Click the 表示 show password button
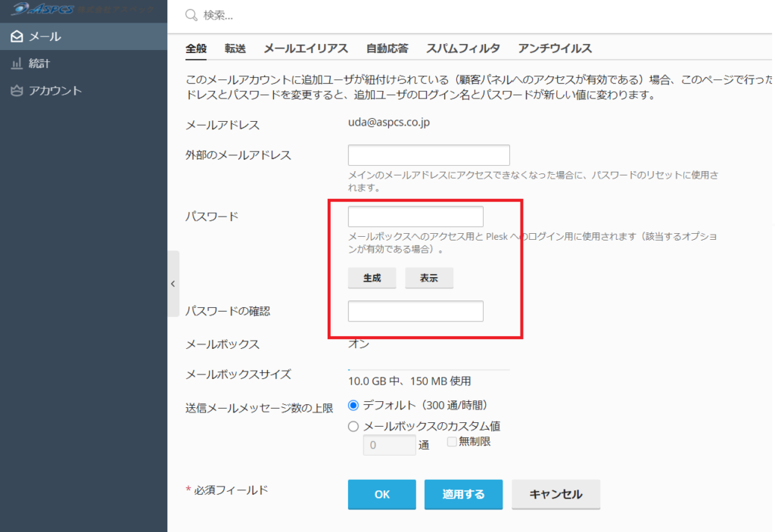 pos(429,278)
